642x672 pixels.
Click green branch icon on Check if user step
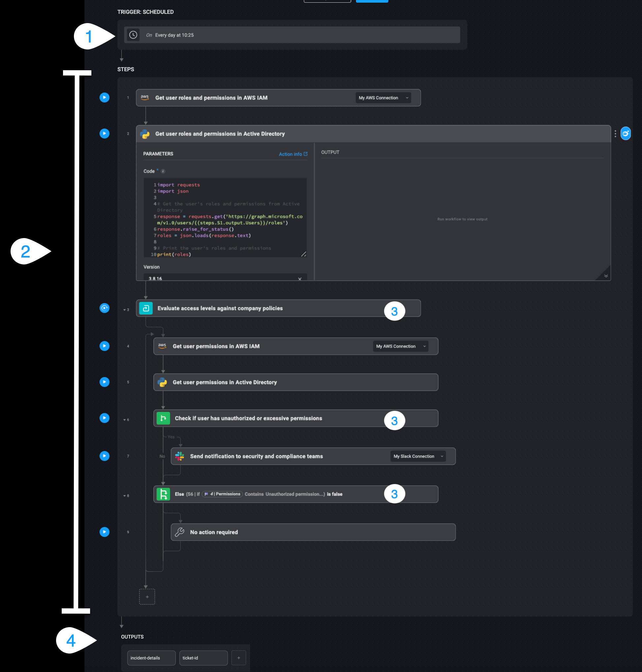tap(163, 418)
